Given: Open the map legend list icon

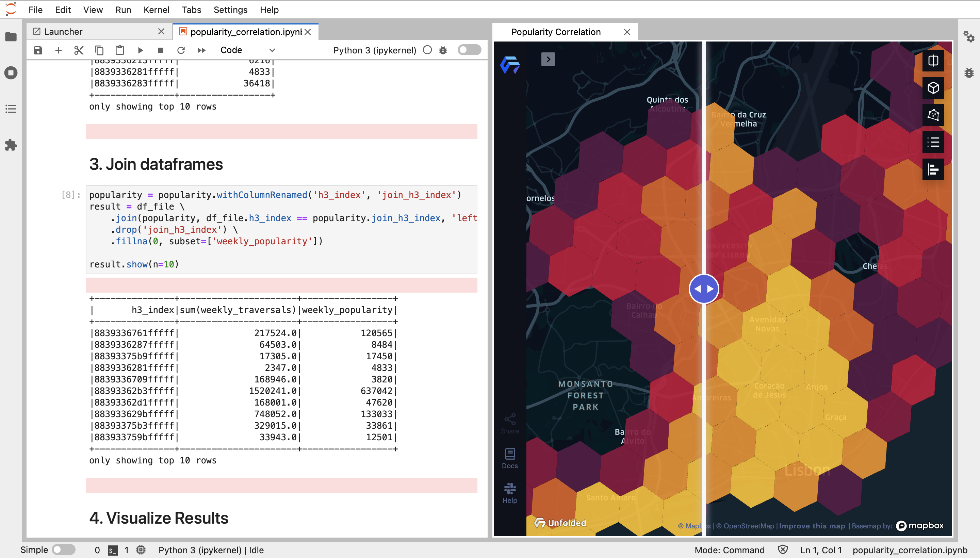Looking at the screenshot, I should [933, 142].
